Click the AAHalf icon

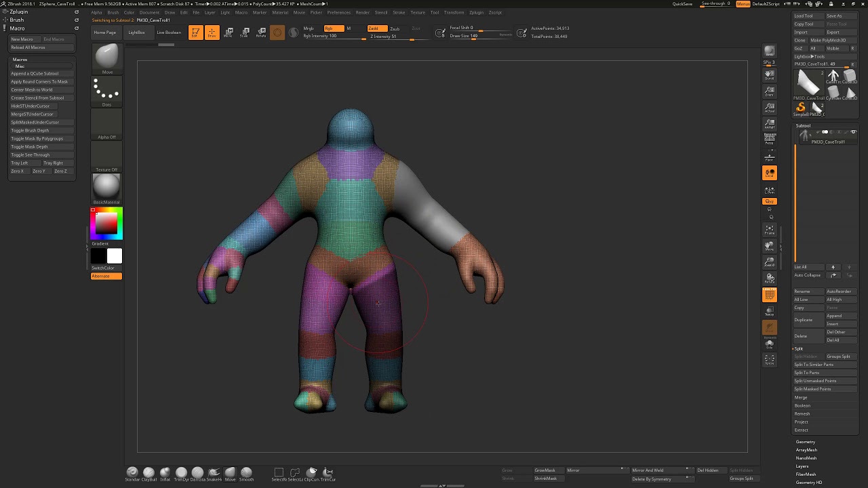tap(769, 123)
